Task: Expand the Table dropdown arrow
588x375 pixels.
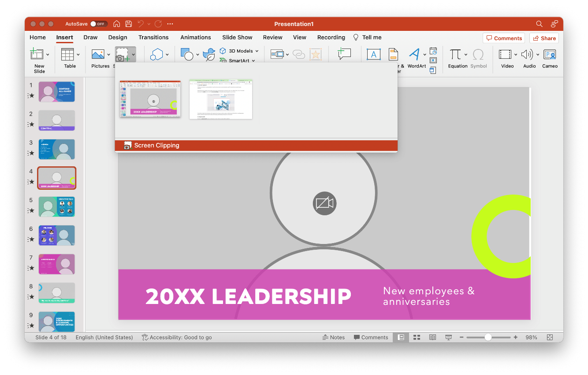Action: [x=78, y=55]
